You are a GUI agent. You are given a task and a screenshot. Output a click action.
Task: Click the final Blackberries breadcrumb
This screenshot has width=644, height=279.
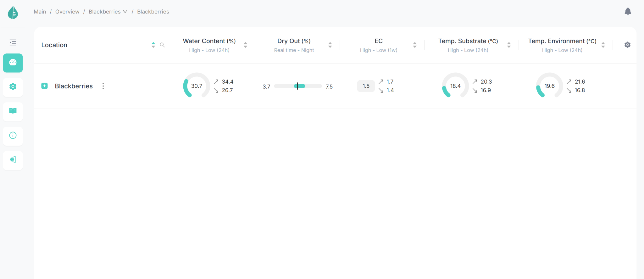click(x=153, y=12)
